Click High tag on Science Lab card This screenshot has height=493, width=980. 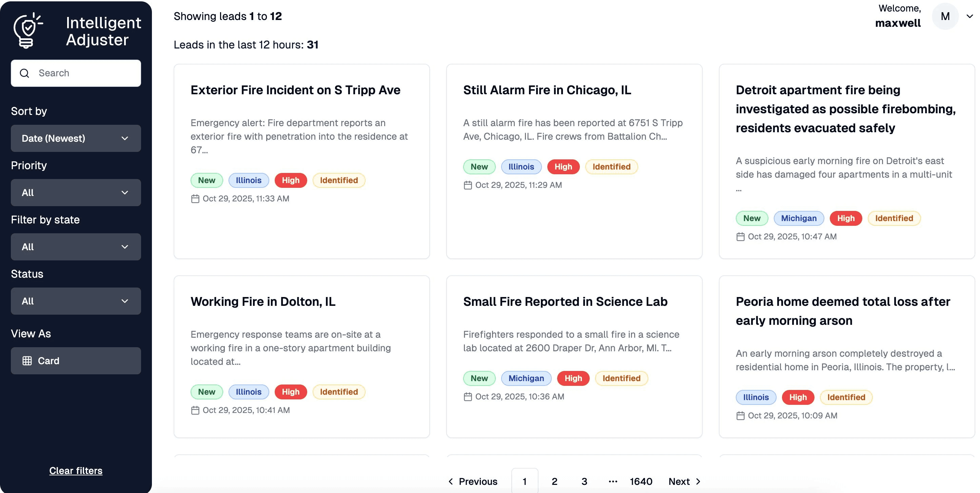click(573, 378)
